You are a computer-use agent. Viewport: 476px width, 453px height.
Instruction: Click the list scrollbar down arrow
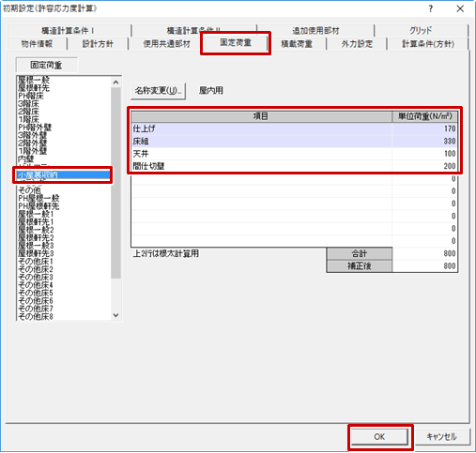115,315
